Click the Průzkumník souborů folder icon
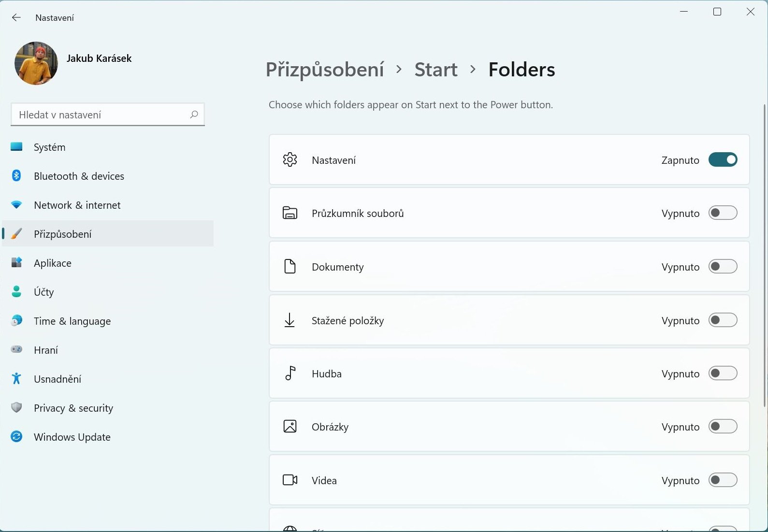Viewport: 768px width, 532px height. [290, 213]
